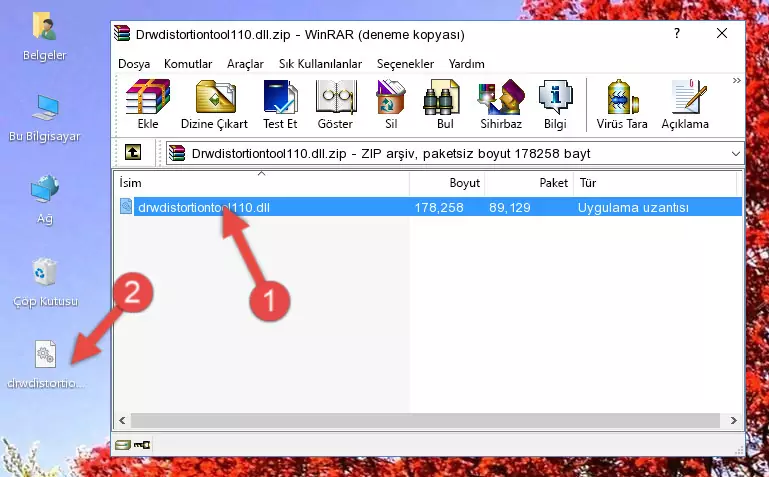Open the Yardım menu

coord(466,64)
